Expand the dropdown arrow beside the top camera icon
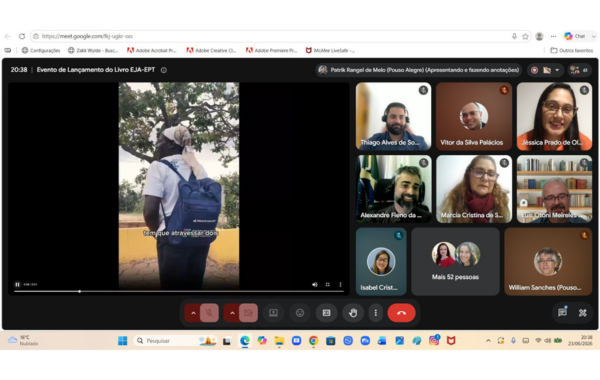The width and height of the screenshot is (600, 380). [557, 70]
